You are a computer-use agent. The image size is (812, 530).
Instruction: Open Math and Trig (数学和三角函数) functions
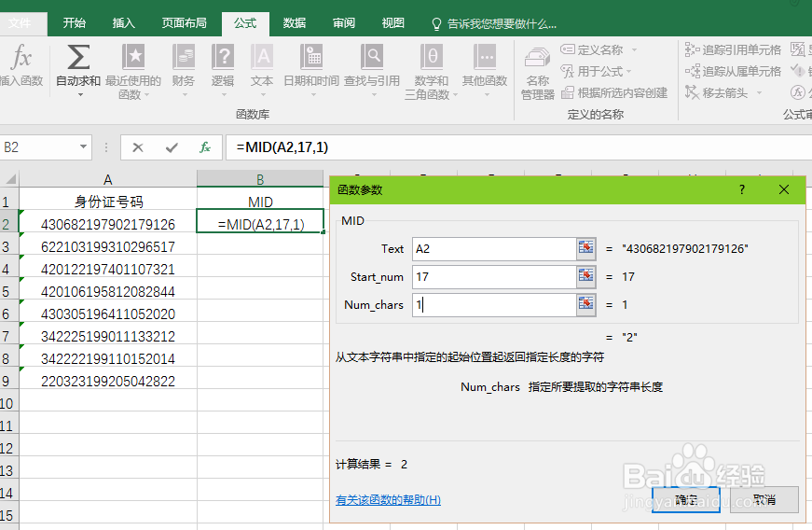(x=432, y=57)
